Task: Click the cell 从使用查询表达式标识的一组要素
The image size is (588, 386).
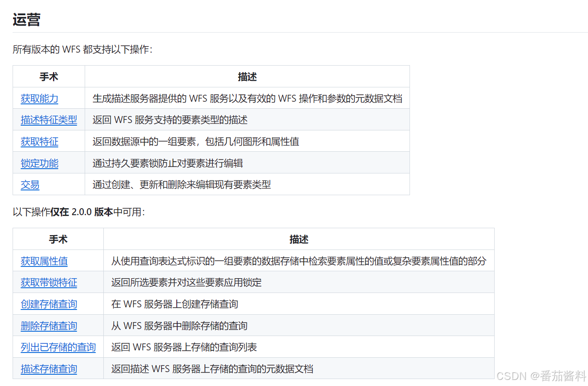Action: coord(299,261)
